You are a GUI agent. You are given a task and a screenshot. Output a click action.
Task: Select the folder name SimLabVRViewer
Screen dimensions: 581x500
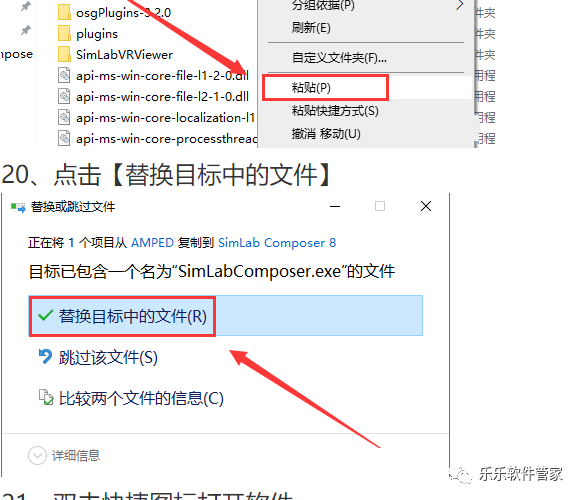coord(124,55)
